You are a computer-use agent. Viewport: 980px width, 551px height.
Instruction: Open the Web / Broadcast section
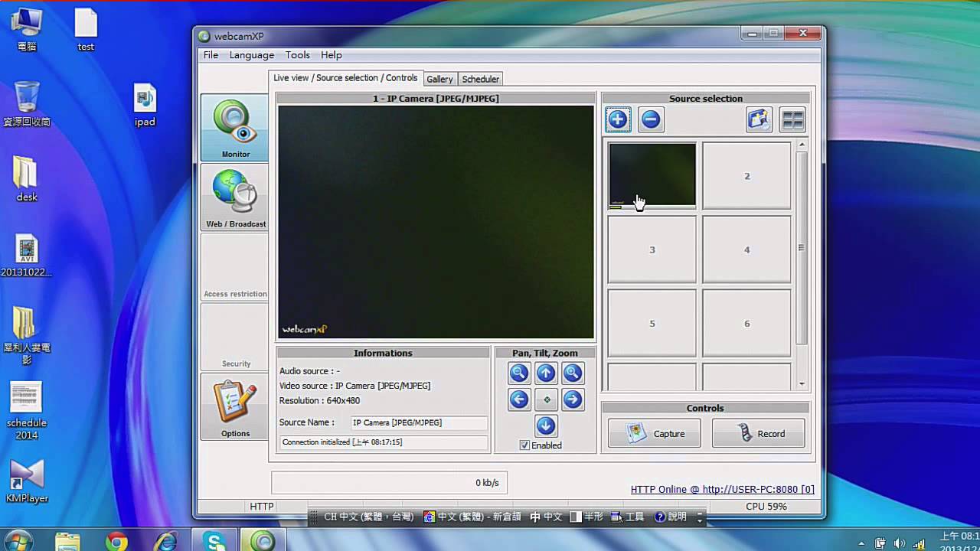[234, 197]
